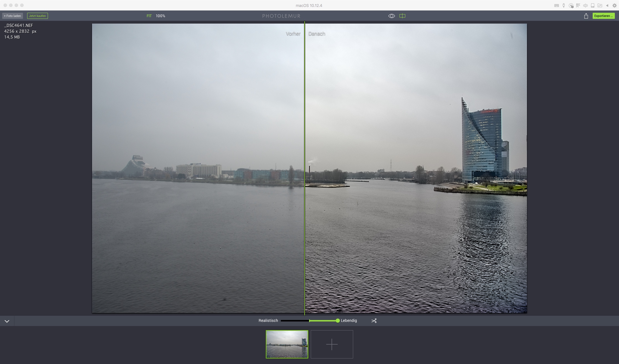This screenshot has width=619, height=364.
Task: Select the loaded photo thumbnail
Action: pyautogui.click(x=287, y=344)
